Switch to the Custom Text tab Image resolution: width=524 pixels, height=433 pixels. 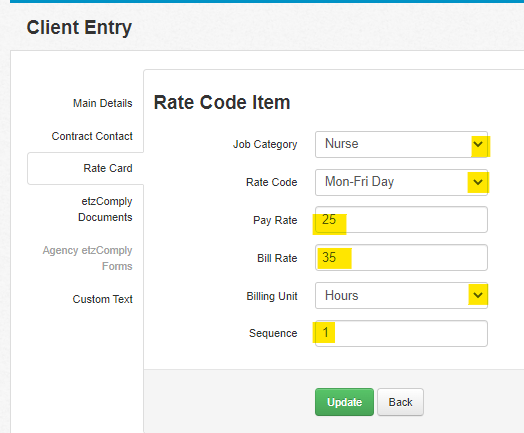(x=102, y=299)
